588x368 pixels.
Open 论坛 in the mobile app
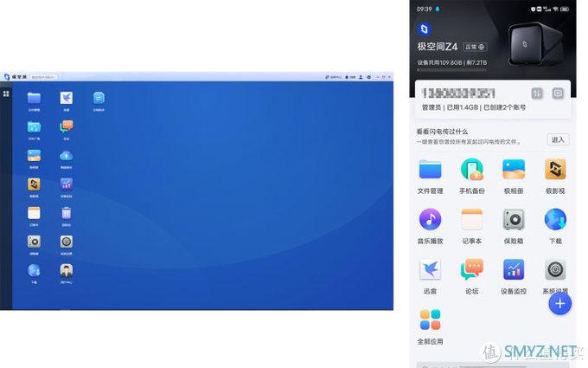click(x=472, y=269)
